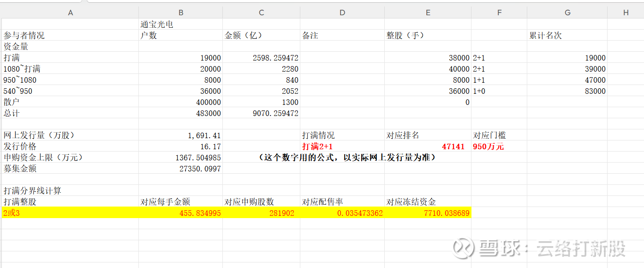Click the 散户 row label
This screenshot has width=644, height=268.
click(x=70, y=102)
